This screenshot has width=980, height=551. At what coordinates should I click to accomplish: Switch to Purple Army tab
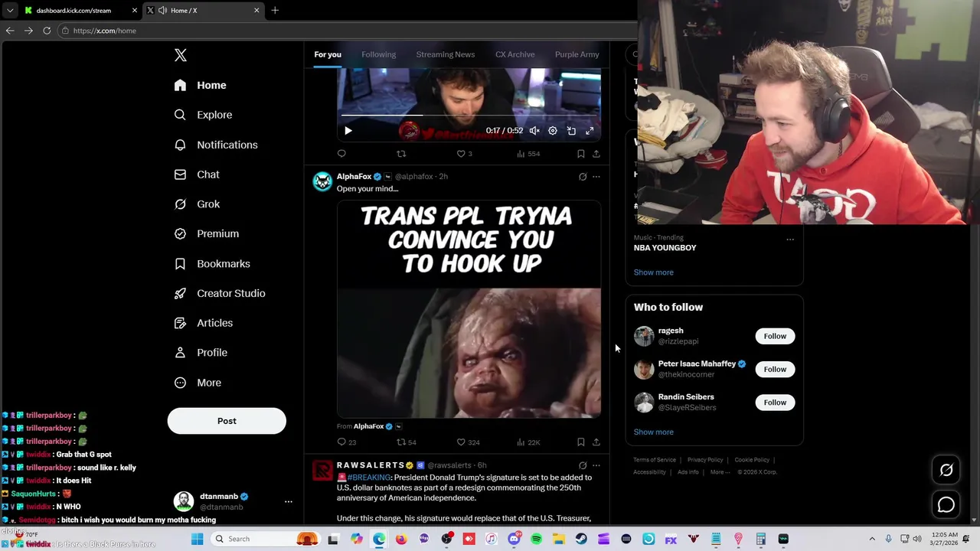click(x=577, y=54)
